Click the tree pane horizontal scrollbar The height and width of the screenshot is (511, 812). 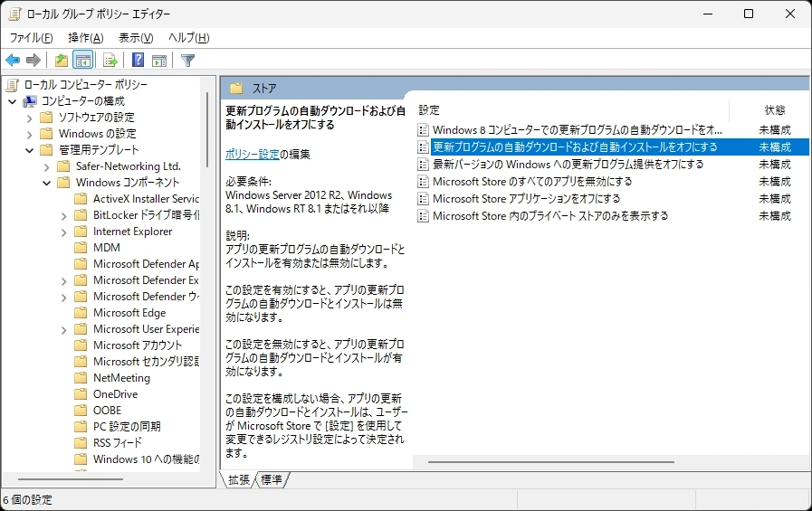coord(71,479)
